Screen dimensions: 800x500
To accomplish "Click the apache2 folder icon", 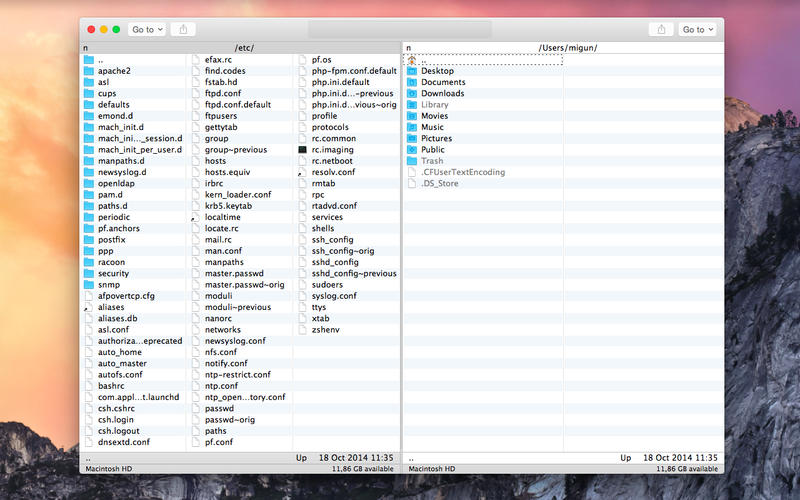I will (89, 71).
